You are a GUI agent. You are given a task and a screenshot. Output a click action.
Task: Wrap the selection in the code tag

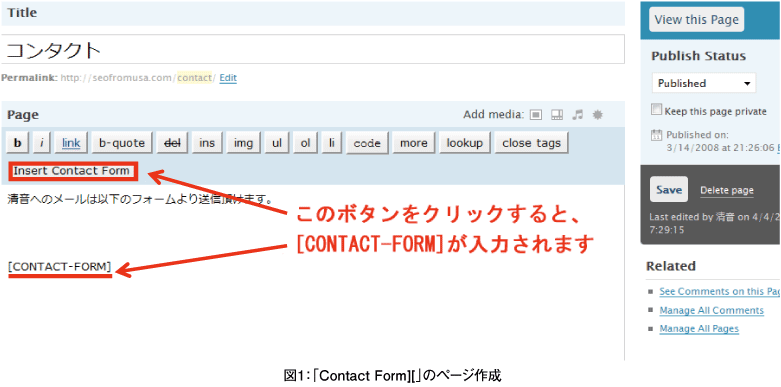367,143
